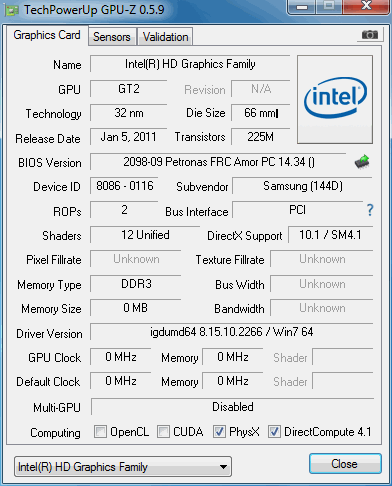
Task: Click the Shaders field 12 Unified
Action: tap(145, 235)
